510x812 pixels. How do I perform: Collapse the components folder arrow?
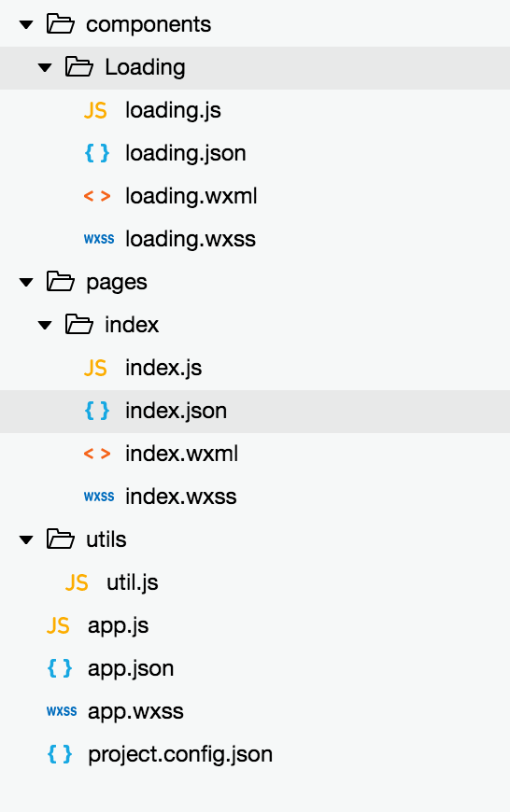[26, 24]
